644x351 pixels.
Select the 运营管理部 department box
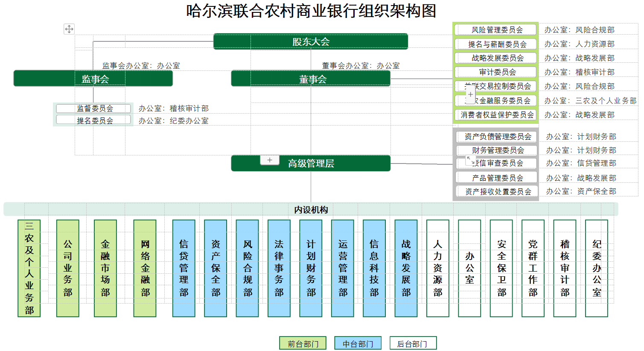(x=343, y=268)
